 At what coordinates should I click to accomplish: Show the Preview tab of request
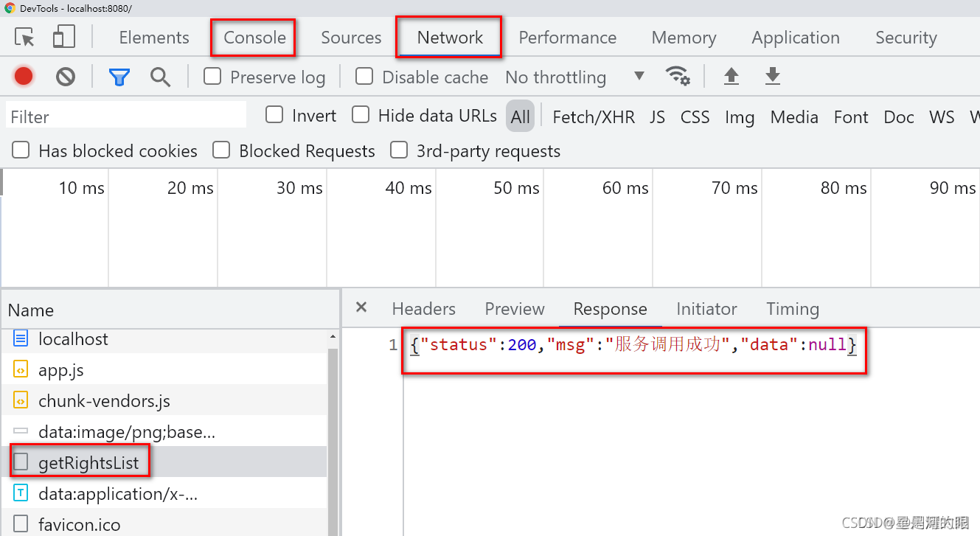(x=515, y=309)
